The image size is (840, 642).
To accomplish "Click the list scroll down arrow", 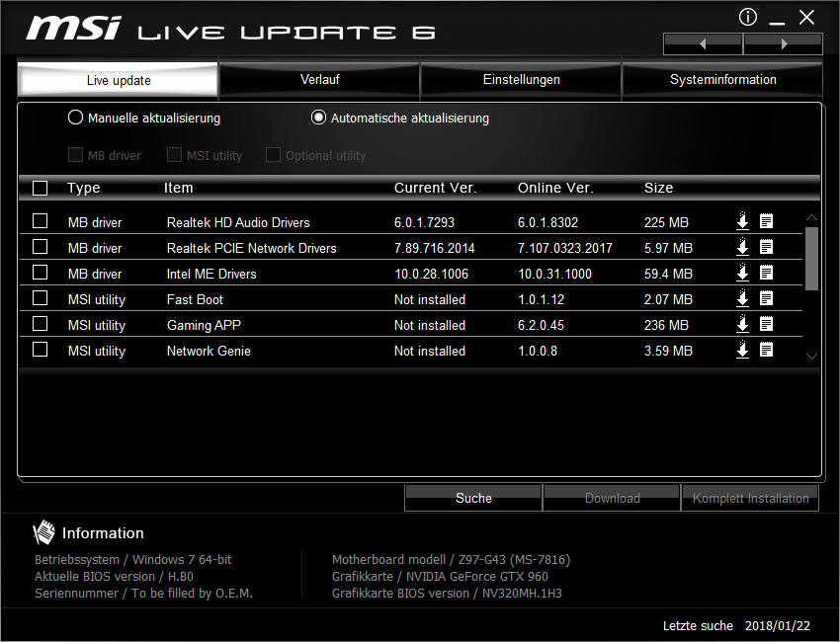I will tap(811, 357).
